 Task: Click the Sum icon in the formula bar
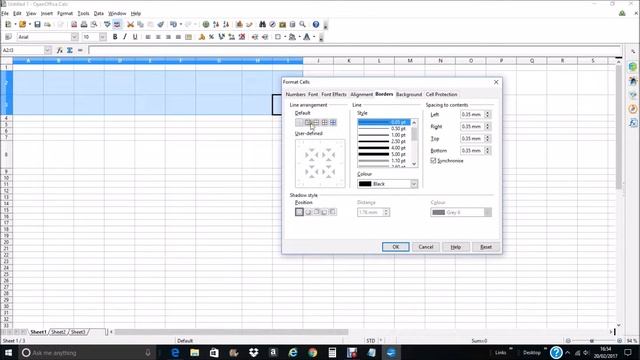point(70,50)
